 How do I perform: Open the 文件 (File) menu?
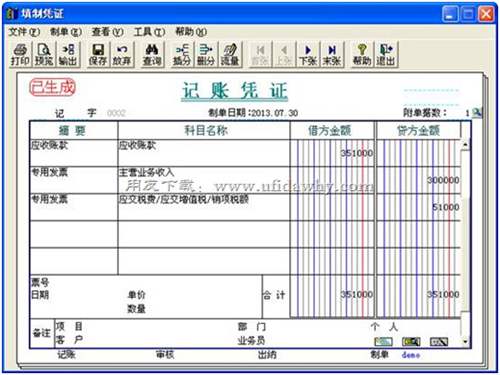tap(24, 32)
